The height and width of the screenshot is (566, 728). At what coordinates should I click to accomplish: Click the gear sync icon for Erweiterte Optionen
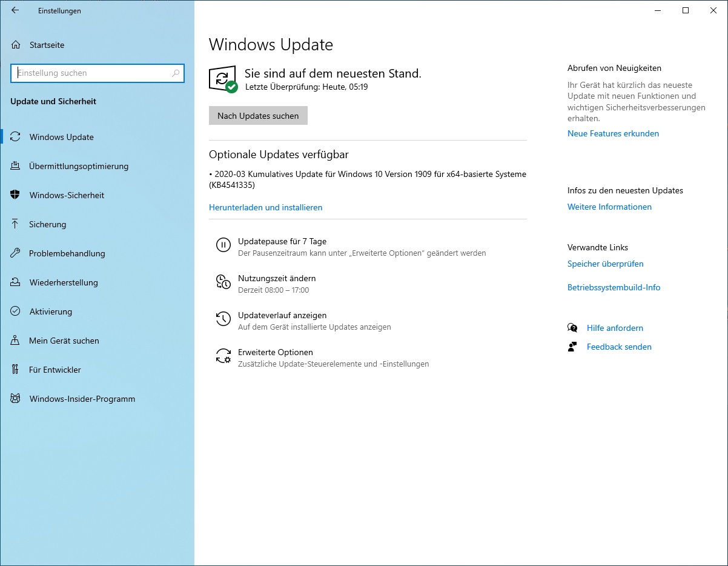[x=223, y=356]
